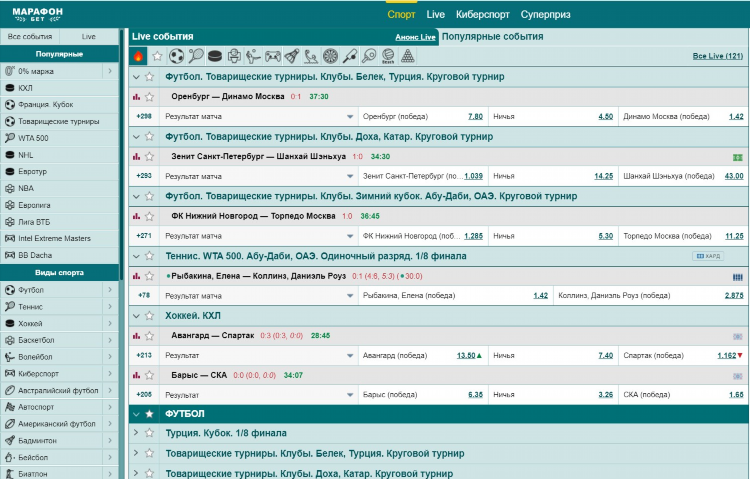Screen dimensions: 750x479
Task: Select the hockey puck filter icon
Action: 215,56
